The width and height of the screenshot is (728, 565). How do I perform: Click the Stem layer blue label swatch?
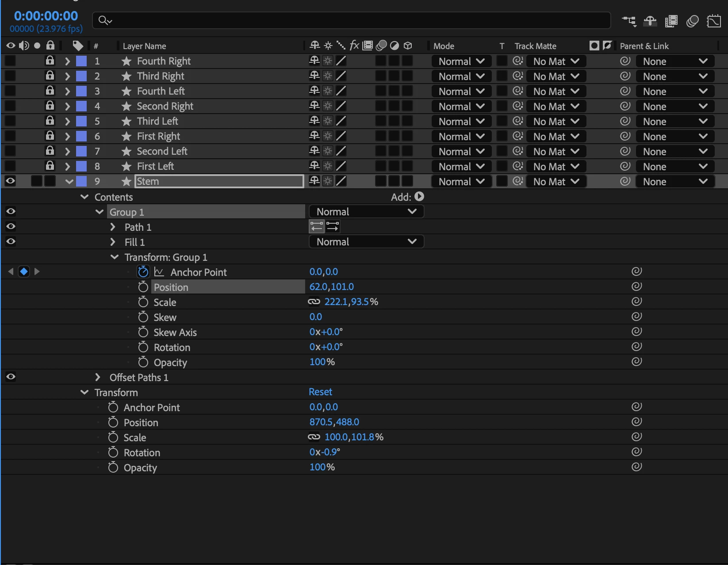[x=81, y=181]
